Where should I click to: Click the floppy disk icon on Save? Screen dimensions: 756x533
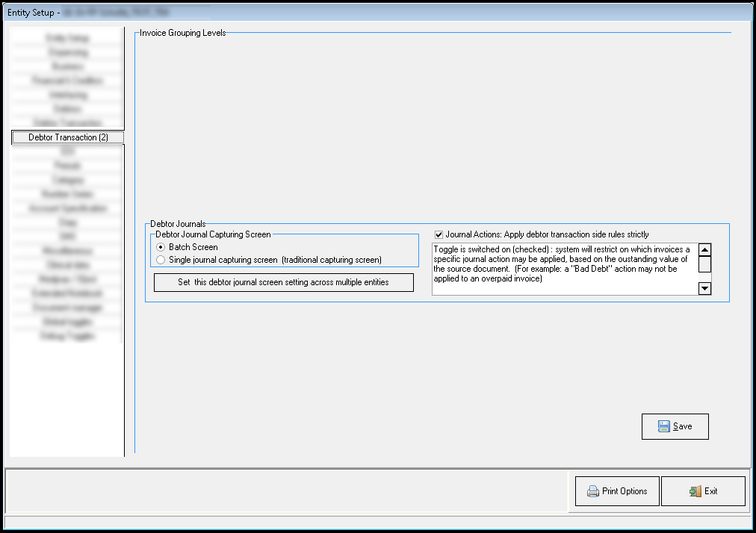(663, 426)
